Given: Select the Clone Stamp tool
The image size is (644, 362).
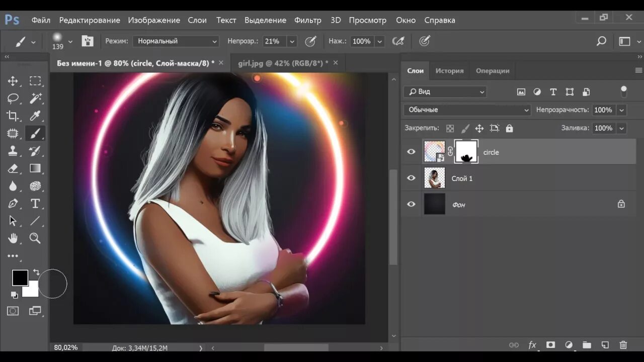Looking at the screenshot, I should click(13, 151).
